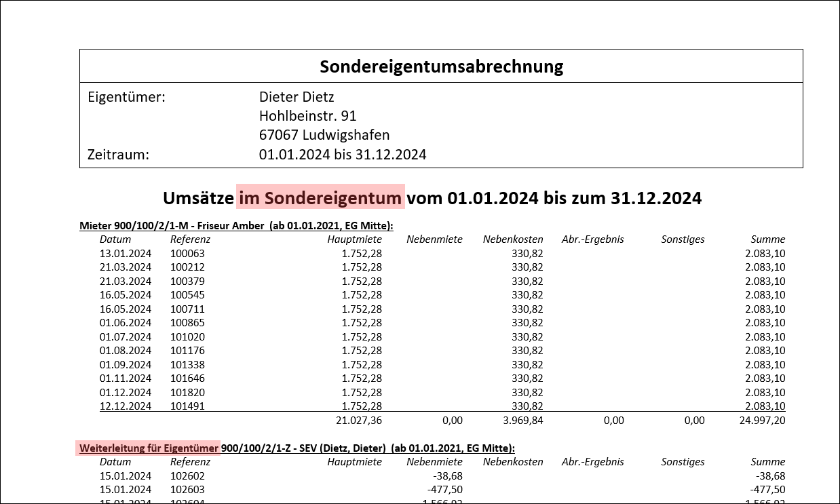This screenshot has width=840, height=504.
Task: Select date 12.12.2024
Action: [126, 406]
